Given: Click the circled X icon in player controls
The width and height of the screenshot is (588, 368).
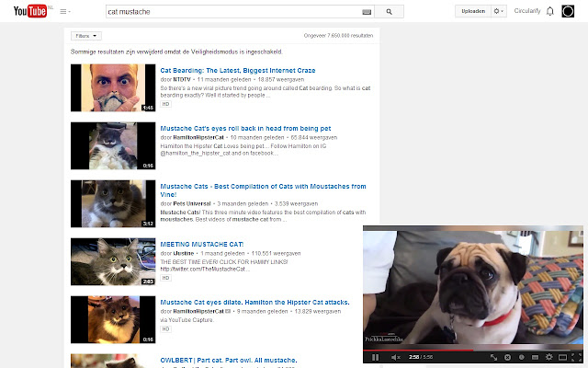Looking at the screenshot, I should pos(507,357).
